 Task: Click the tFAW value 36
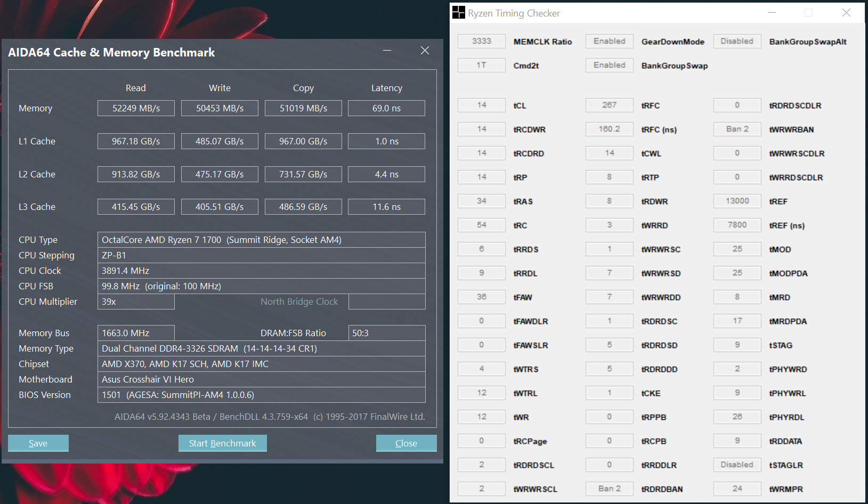[x=482, y=297]
